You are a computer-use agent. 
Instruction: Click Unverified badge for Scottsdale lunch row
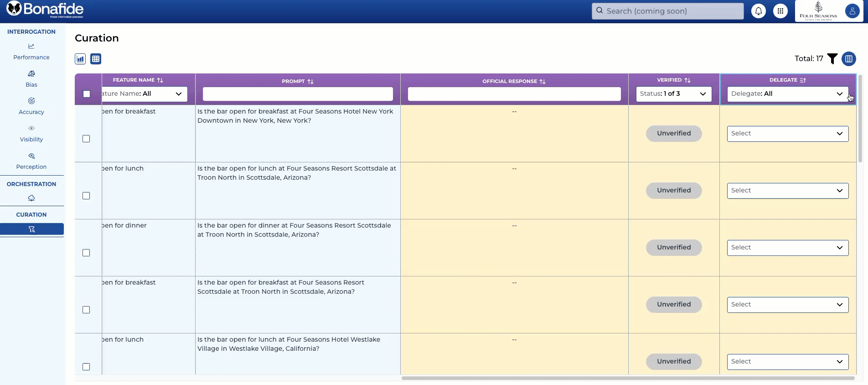pyautogui.click(x=673, y=191)
